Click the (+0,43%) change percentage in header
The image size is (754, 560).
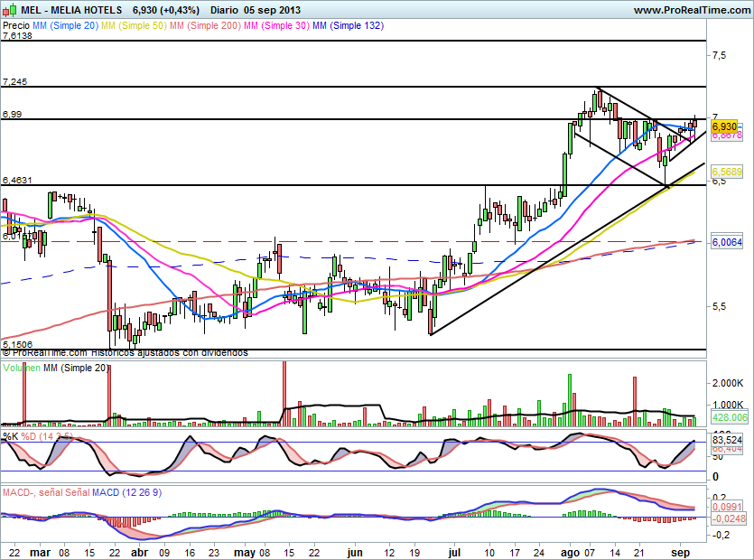point(179,10)
